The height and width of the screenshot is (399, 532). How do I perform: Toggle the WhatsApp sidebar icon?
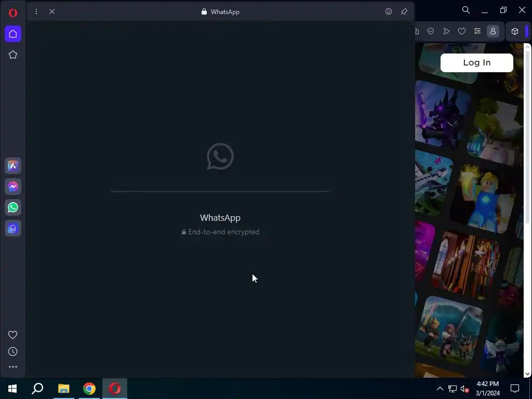(x=13, y=207)
